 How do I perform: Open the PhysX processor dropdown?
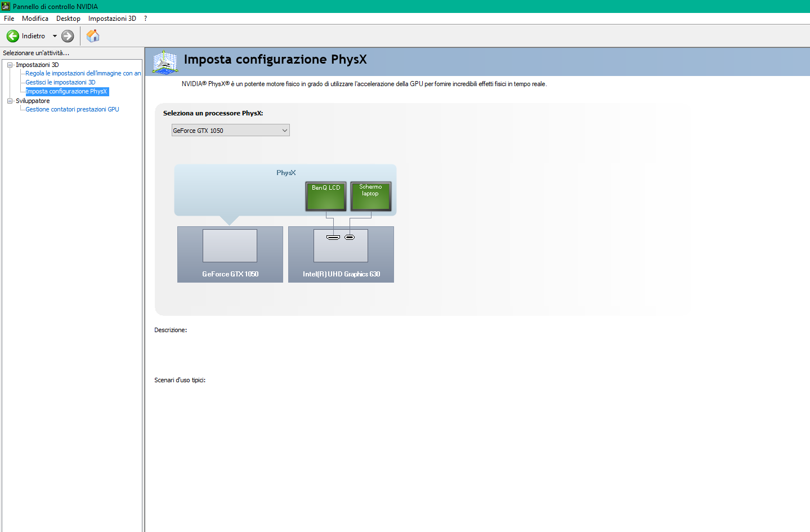tap(230, 131)
